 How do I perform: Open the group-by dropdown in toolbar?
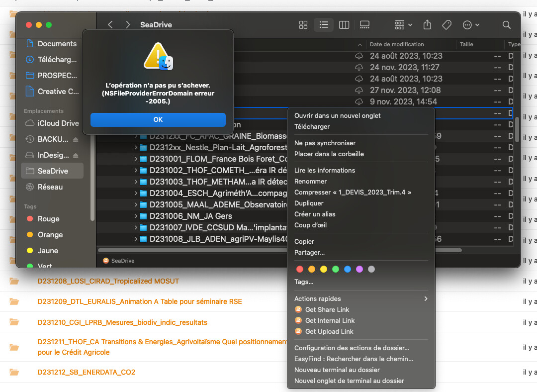tap(403, 25)
